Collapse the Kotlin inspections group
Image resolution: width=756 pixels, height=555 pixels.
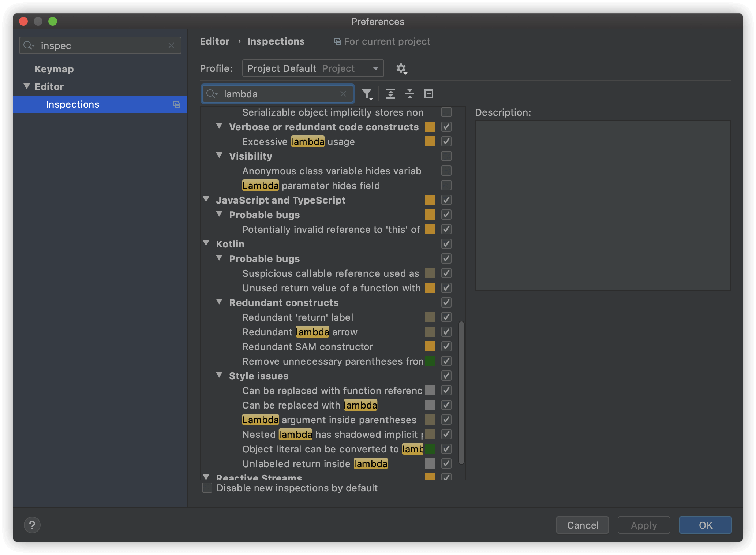(x=206, y=243)
